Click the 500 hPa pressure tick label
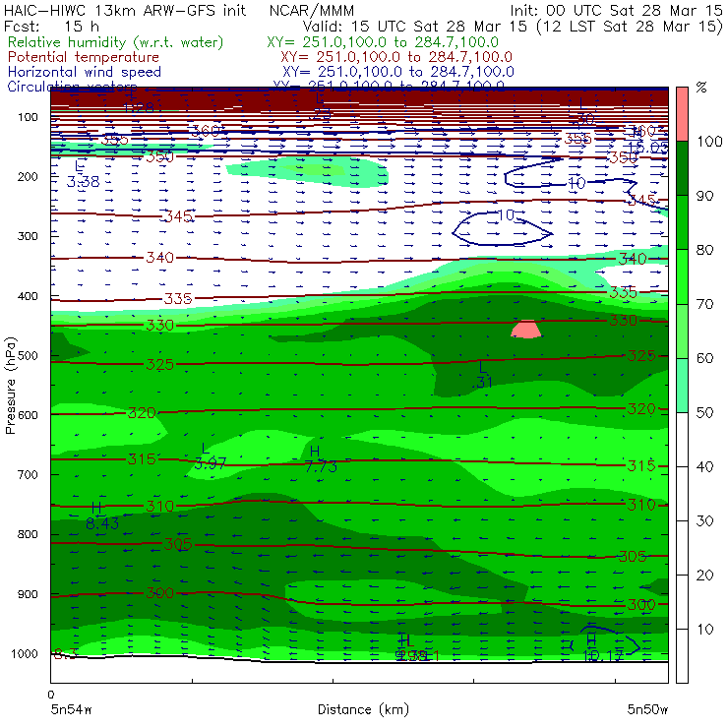 click(28, 356)
